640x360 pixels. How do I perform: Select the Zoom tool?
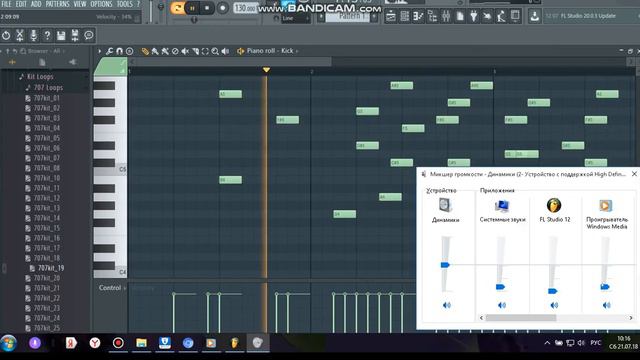pyautogui.click(x=215, y=51)
